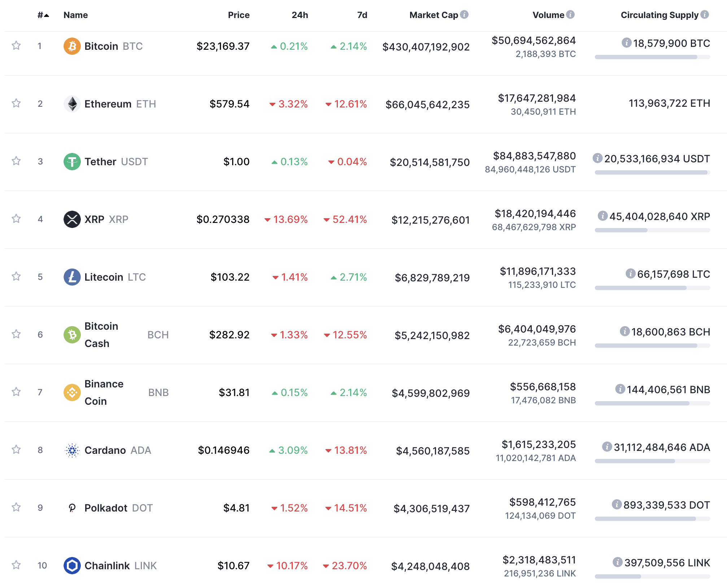Open the Cardano coin page link
Screen dimensions: 727x588
tap(105, 450)
